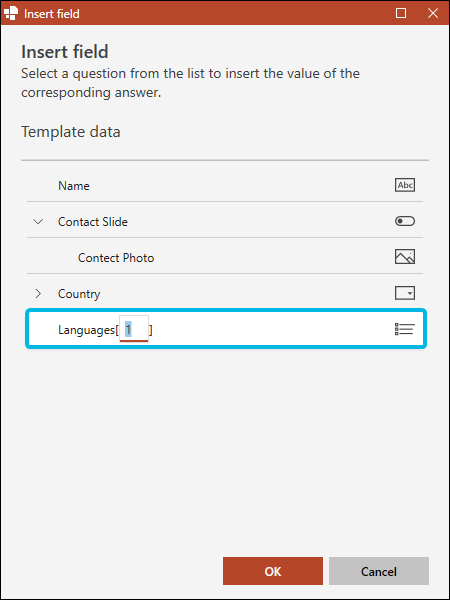
Task: Click the Abc text type icon
Action: [x=405, y=186]
